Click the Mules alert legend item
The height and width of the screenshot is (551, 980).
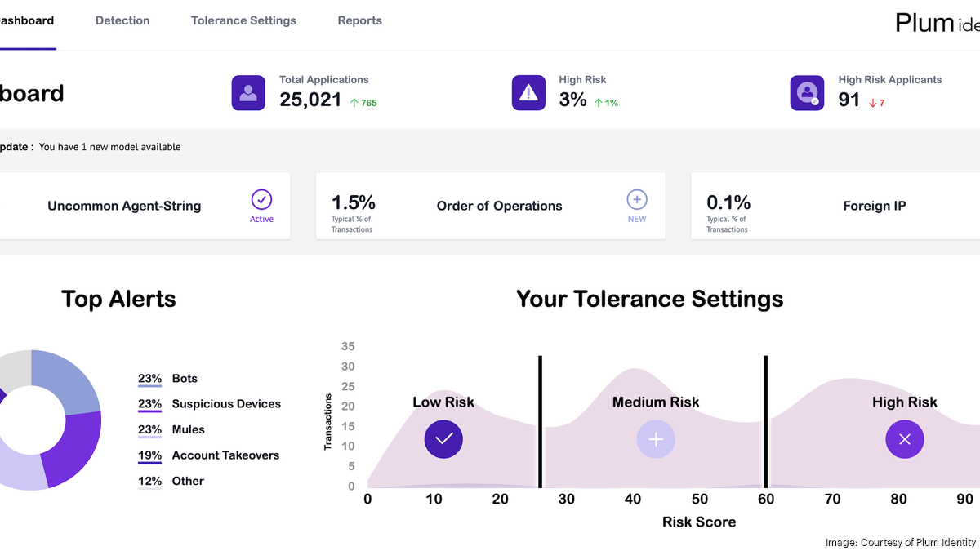(188, 430)
